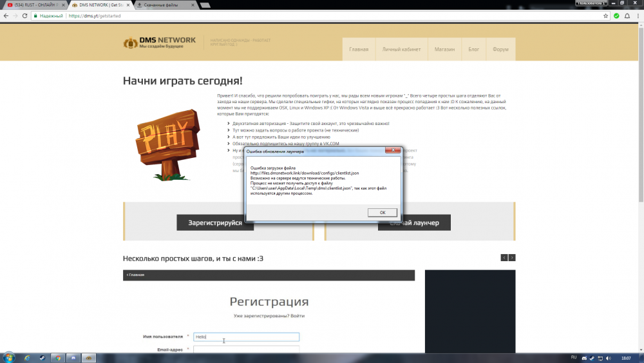644x363 pixels.
Task: Bookmark this page with star icon
Action: (x=607, y=15)
